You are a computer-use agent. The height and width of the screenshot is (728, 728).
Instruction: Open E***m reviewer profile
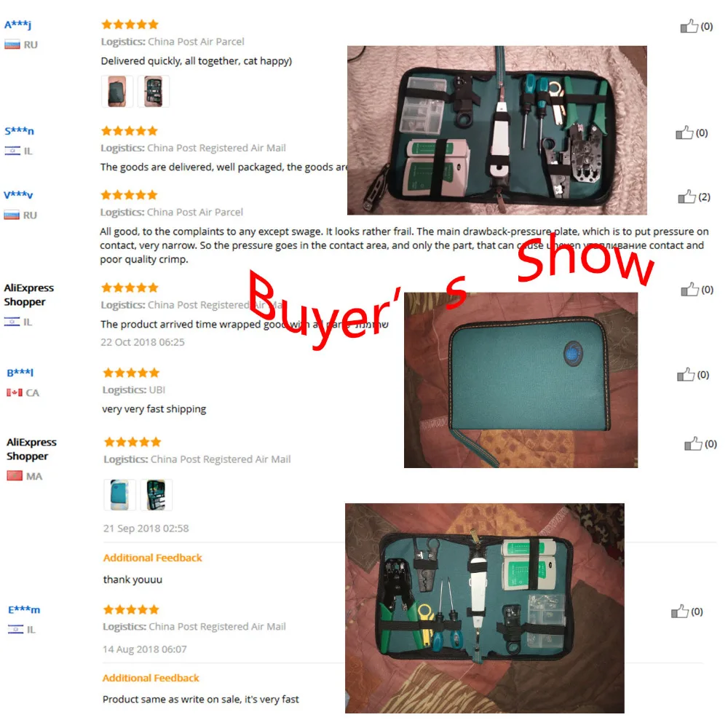pyautogui.click(x=24, y=609)
